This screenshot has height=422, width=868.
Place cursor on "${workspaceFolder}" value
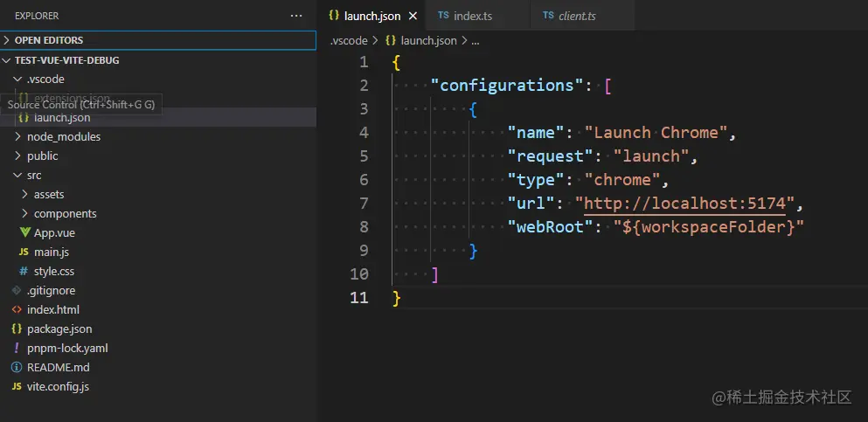[709, 227]
